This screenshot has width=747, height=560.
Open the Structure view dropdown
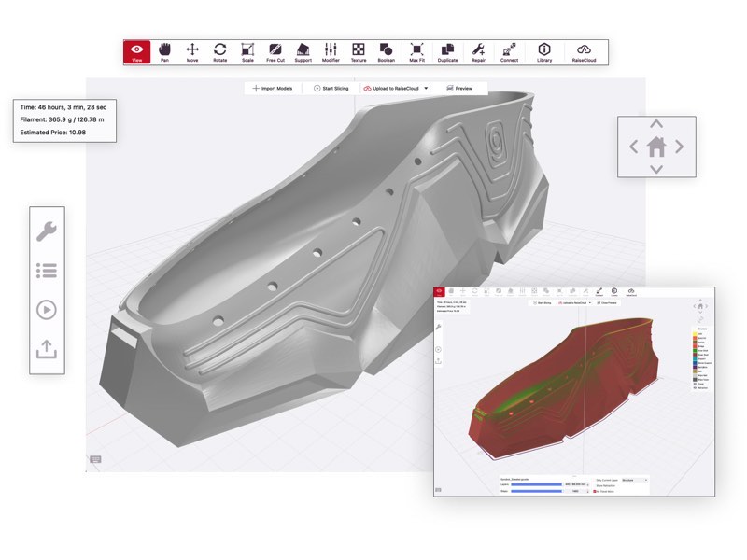click(x=634, y=479)
